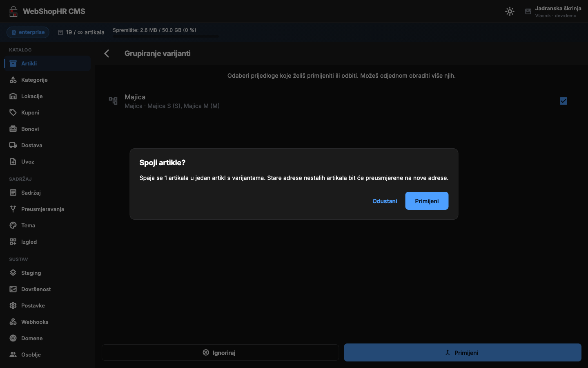This screenshot has width=588, height=368.
Task: Click the Grupiranje varijanti heading
Action: pyautogui.click(x=158, y=54)
